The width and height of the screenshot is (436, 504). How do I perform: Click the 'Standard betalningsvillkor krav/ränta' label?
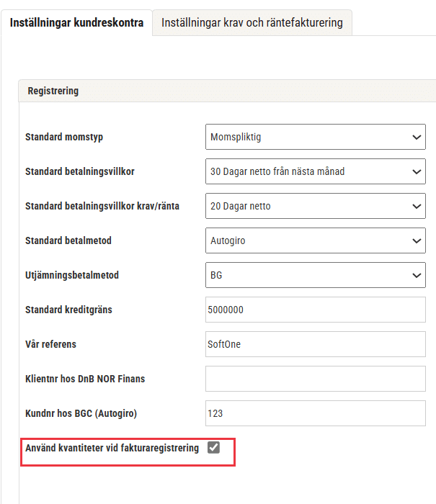(102, 206)
